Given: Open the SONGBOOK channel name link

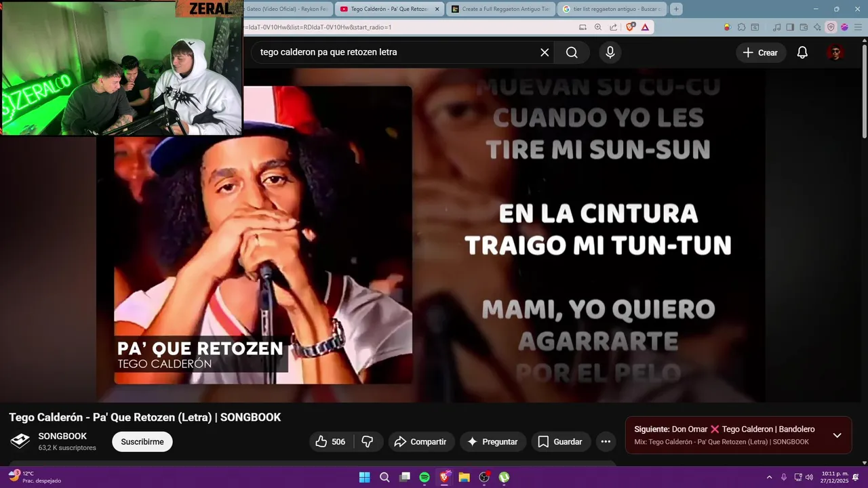Looking at the screenshot, I should tap(62, 436).
